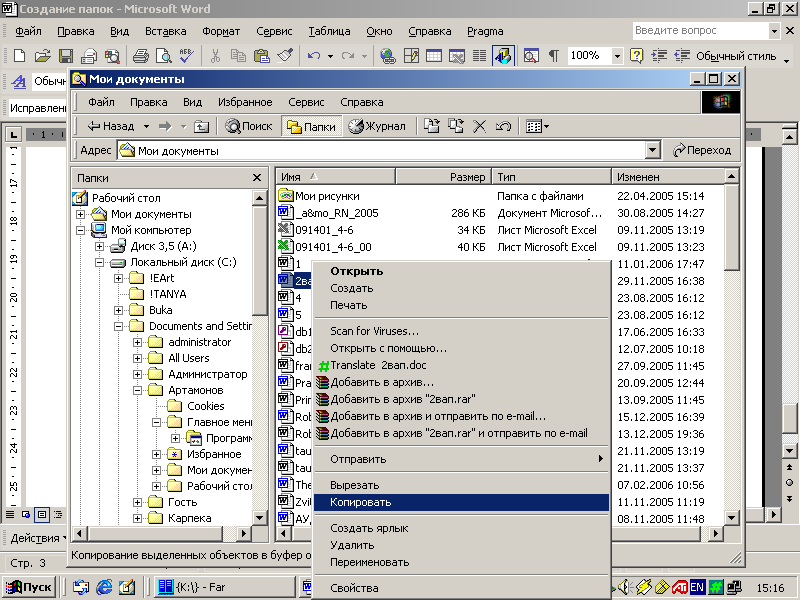Toggle Папки folder pane button
The image size is (800, 600).
(x=311, y=127)
